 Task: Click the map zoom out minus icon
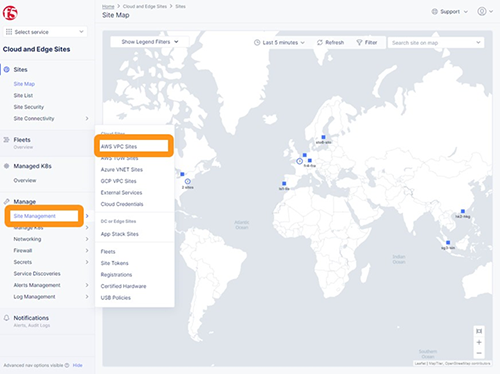pos(479,353)
